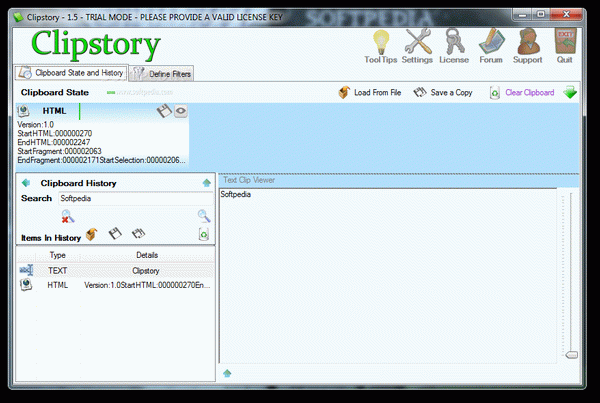Click the HTML format icon in Clipboard State
Image resolution: width=600 pixels, height=403 pixels.
click(x=24, y=111)
